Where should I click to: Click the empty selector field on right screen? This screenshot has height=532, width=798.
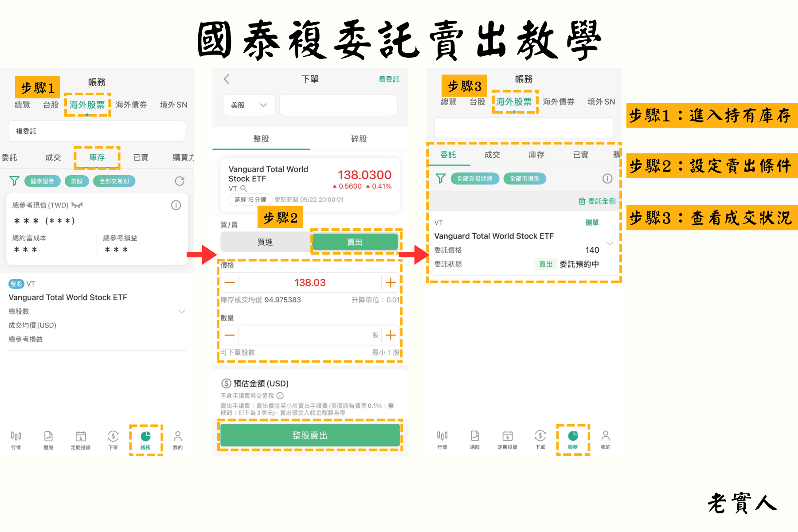coord(524,128)
